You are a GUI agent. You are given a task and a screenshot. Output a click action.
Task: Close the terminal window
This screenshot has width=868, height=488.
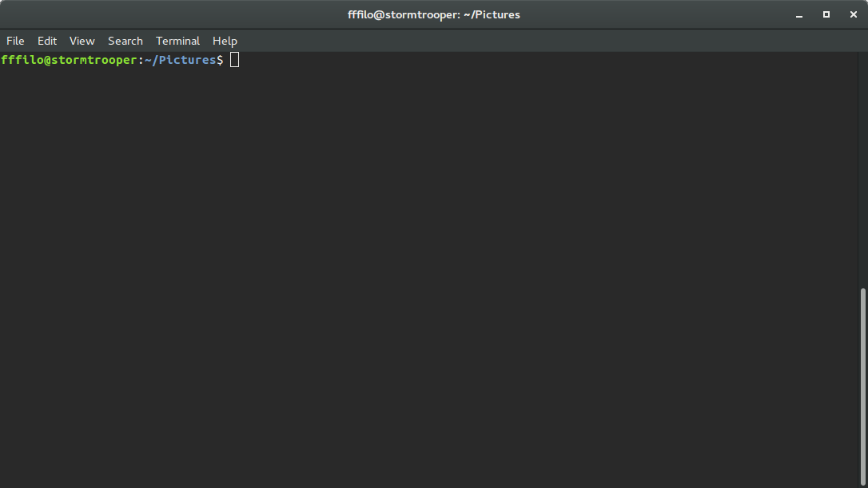853,15
